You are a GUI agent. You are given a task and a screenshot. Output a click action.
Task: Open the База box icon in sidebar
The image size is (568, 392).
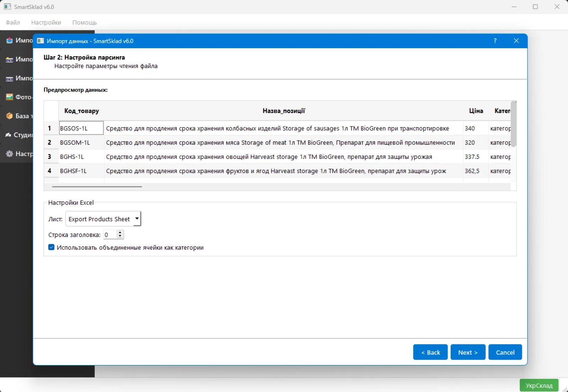point(10,116)
